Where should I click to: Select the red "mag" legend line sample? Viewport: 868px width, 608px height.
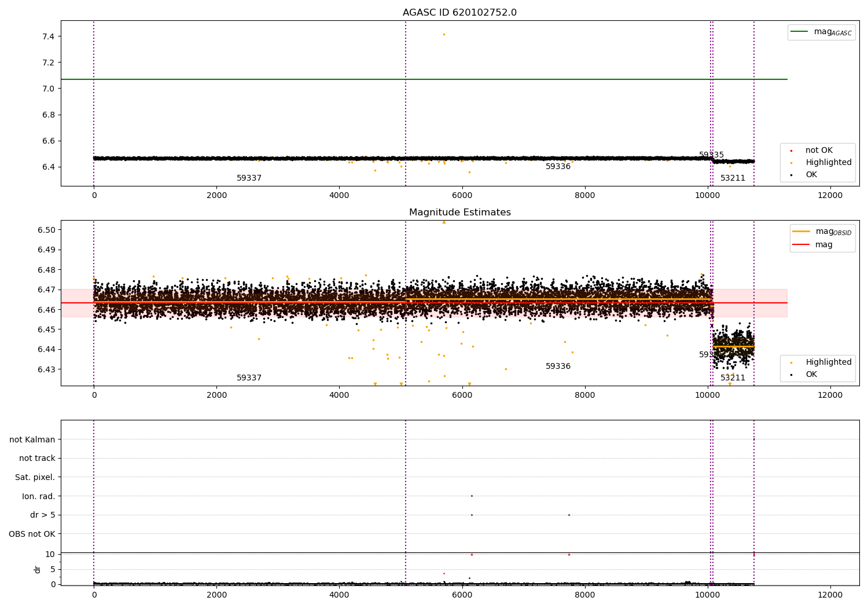click(x=801, y=245)
